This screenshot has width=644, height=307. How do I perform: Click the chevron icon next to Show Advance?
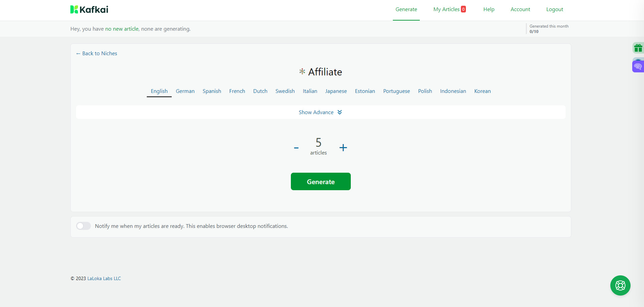point(339,112)
